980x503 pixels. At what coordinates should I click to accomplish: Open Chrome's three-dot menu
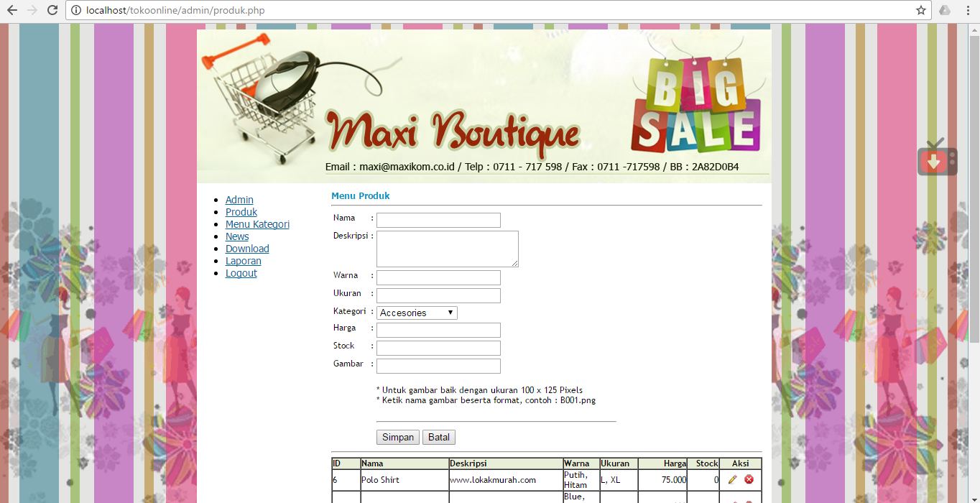[968, 11]
